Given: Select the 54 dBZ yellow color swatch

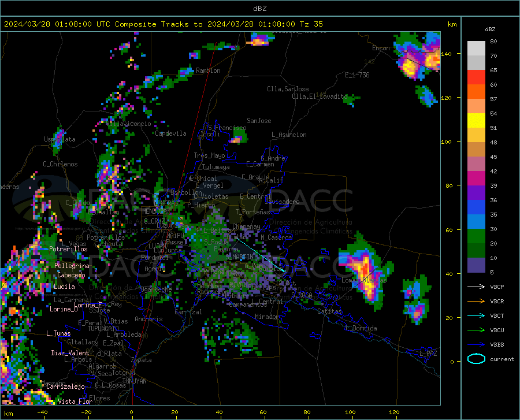Looking at the screenshot, I should [476, 120].
